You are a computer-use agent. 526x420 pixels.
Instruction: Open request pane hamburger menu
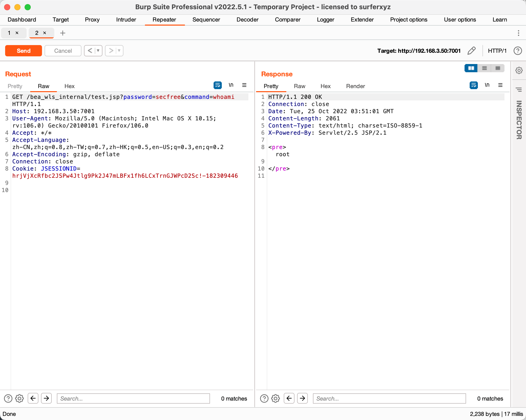244,85
